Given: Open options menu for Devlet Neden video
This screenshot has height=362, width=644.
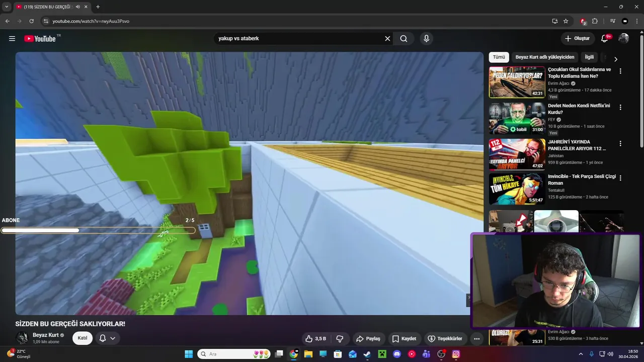Looking at the screenshot, I should [620, 108].
